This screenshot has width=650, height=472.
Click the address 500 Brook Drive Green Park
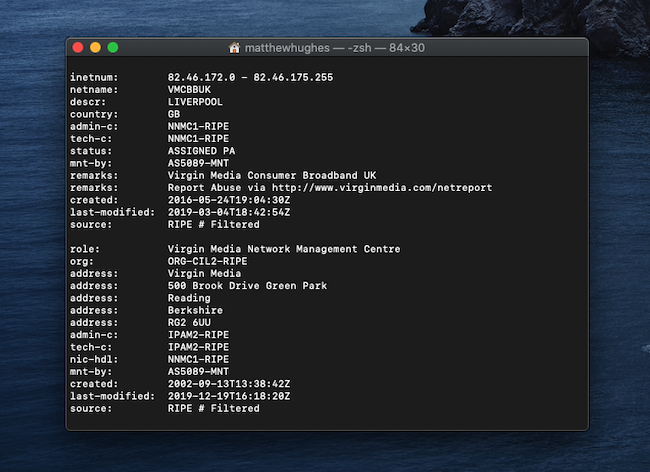[x=247, y=286]
